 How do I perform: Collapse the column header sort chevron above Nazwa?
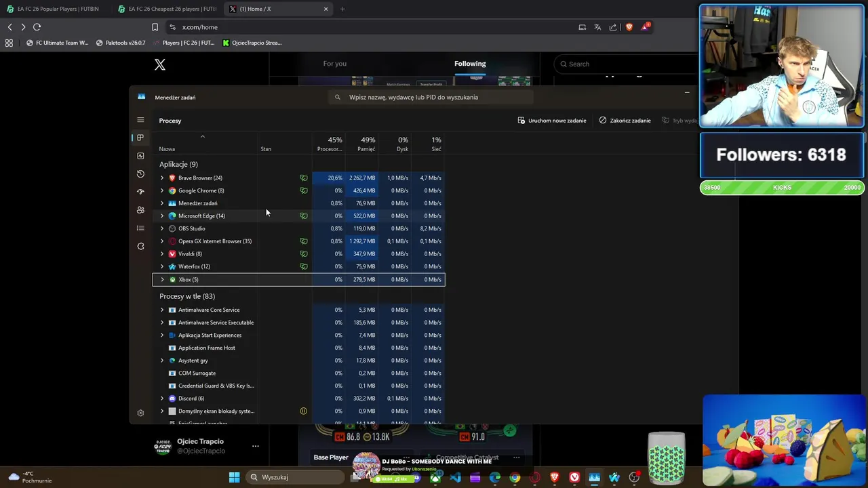pos(202,137)
